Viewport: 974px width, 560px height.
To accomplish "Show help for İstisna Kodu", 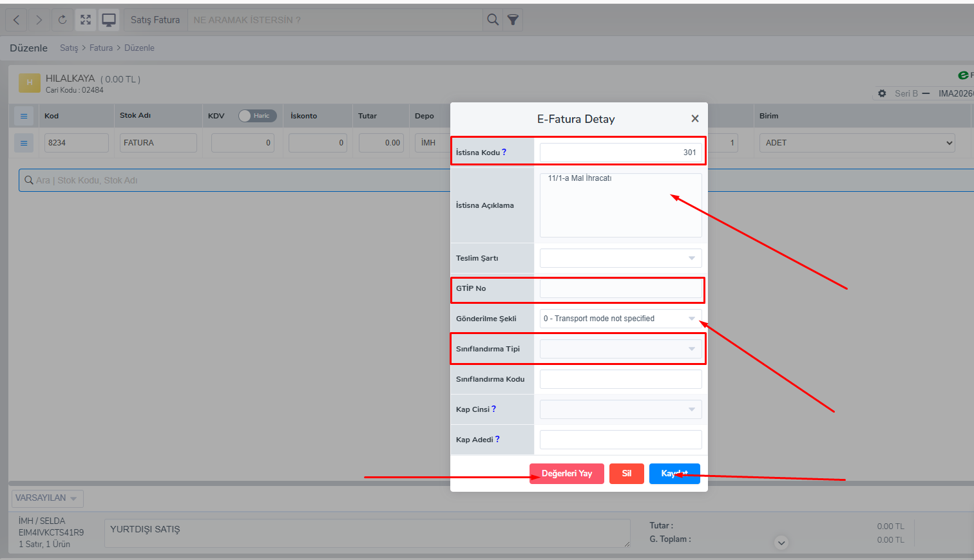I will [x=504, y=152].
